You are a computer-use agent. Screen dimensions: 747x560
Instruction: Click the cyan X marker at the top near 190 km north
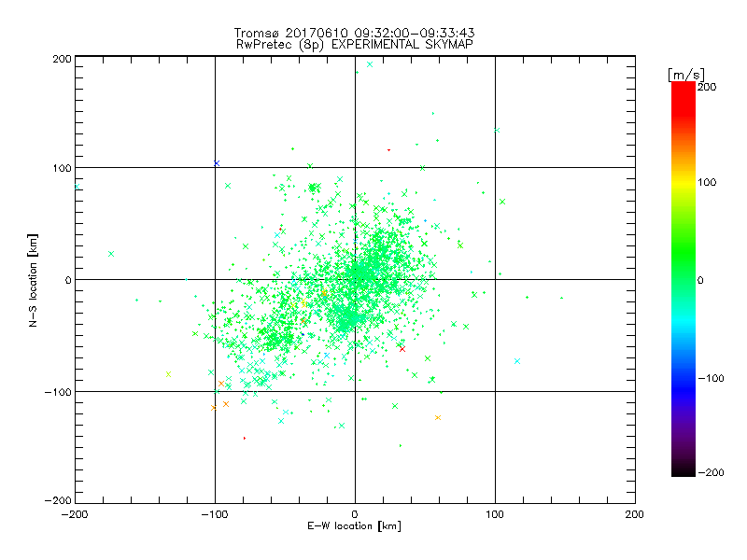(x=370, y=64)
